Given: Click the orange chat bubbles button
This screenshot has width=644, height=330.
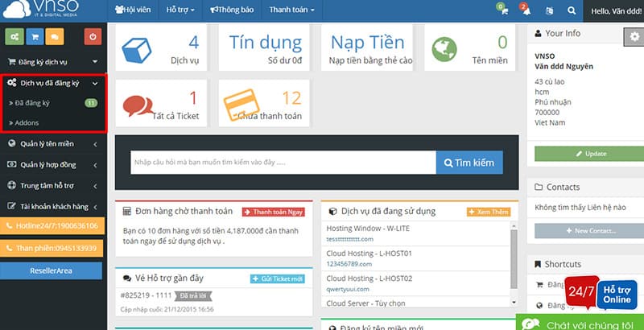Looking at the screenshot, I should pos(55,37).
